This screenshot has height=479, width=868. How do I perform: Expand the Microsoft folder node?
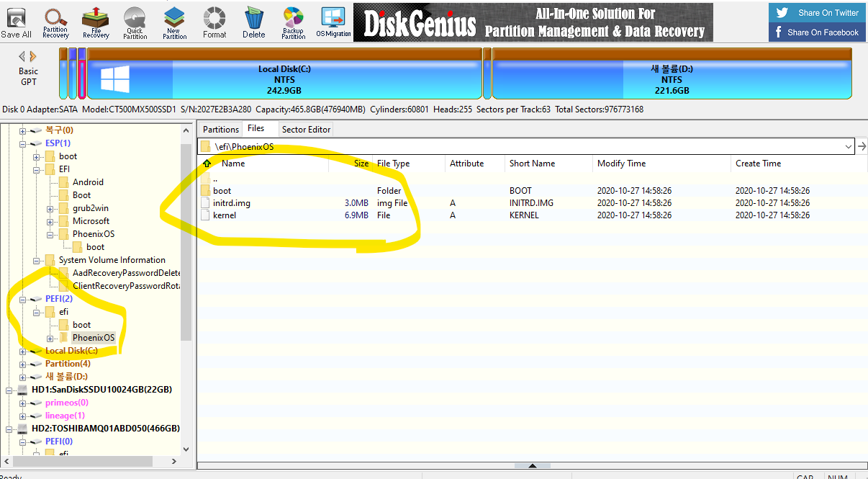coord(50,221)
